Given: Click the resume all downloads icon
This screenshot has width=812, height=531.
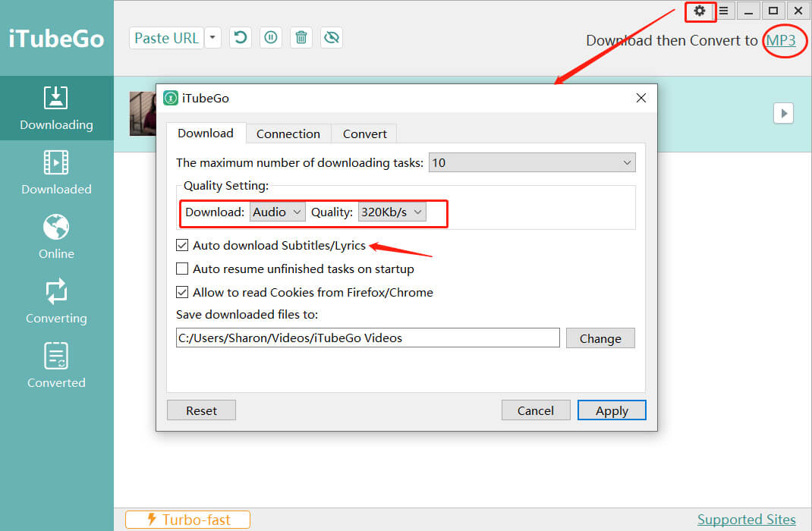Looking at the screenshot, I should click(x=241, y=38).
